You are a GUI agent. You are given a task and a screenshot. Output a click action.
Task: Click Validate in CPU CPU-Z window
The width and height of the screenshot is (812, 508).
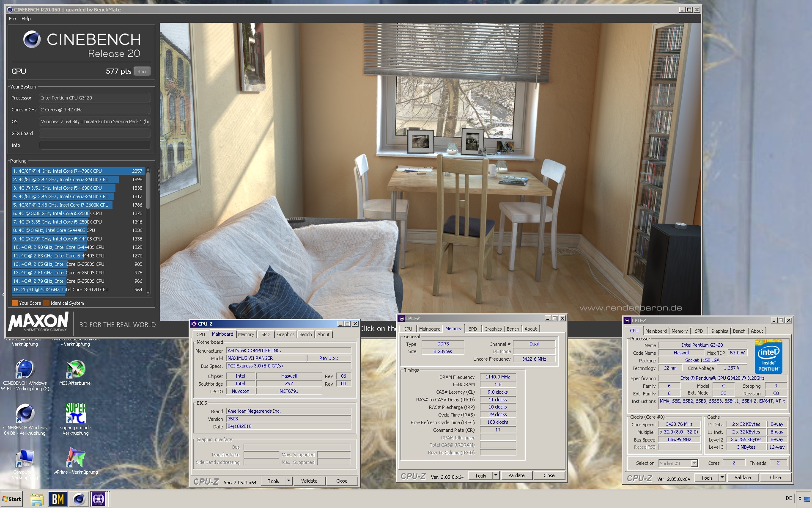pyautogui.click(x=743, y=478)
